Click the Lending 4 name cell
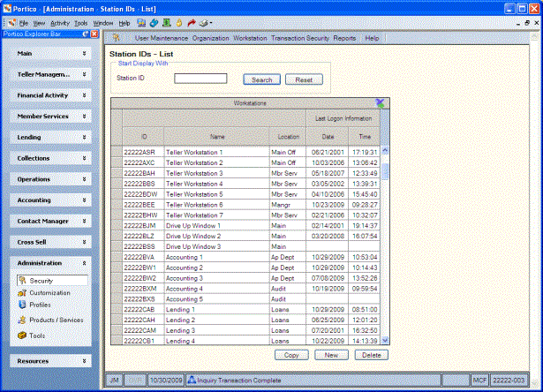The height and width of the screenshot is (392, 543). 216,341
